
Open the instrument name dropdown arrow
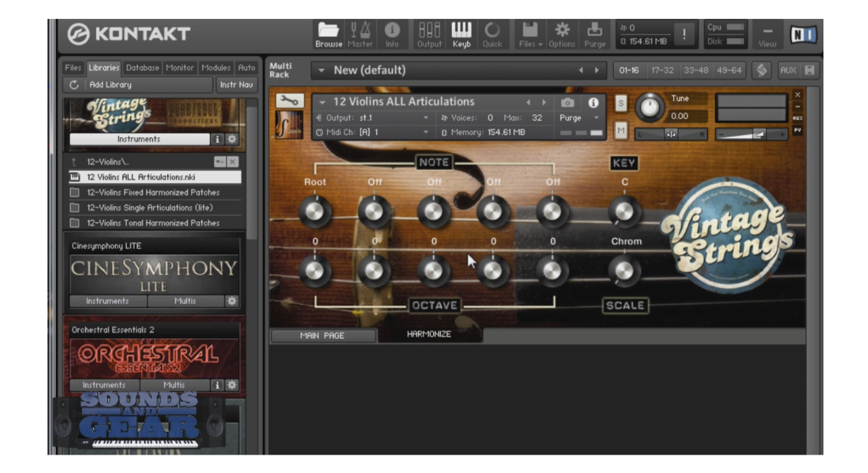tap(322, 102)
